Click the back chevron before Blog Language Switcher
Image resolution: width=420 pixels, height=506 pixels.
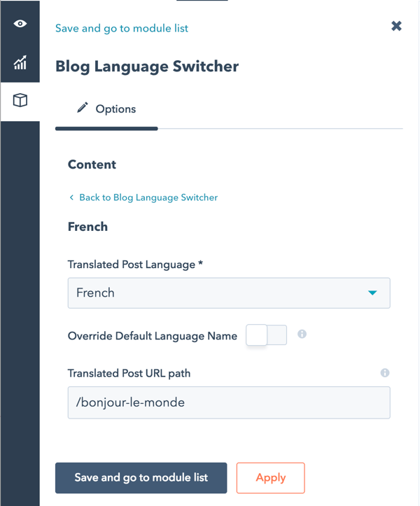[71, 198]
